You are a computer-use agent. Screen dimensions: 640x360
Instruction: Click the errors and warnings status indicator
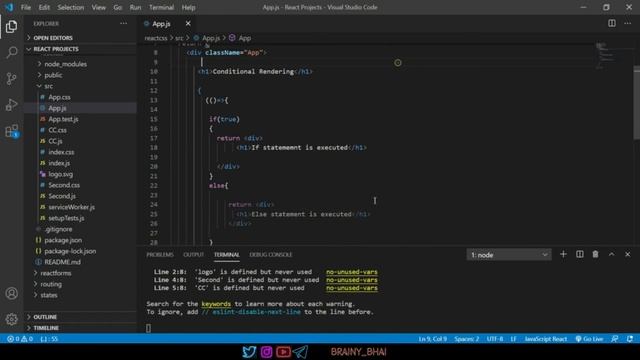click(x=20, y=339)
